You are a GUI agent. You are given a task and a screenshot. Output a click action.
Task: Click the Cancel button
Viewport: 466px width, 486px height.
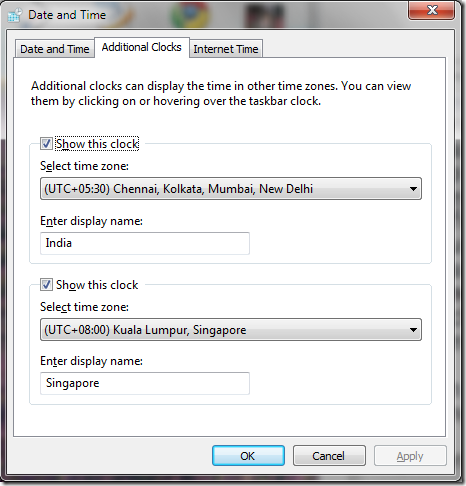coord(329,456)
